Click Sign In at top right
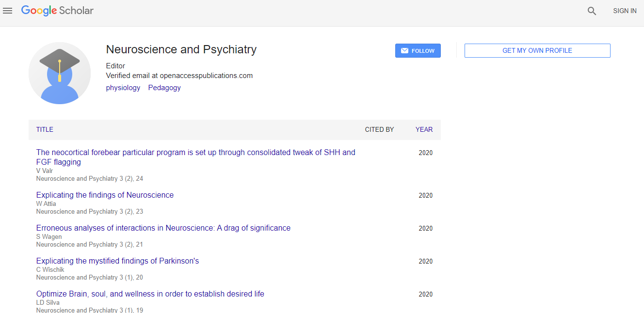The height and width of the screenshot is (313, 644). point(624,11)
